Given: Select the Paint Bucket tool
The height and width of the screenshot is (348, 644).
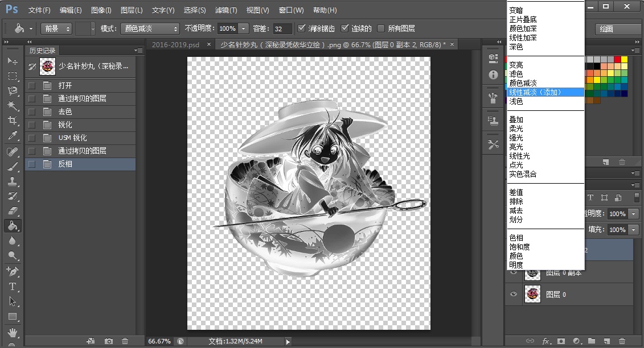Looking at the screenshot, I should (13, 225).
